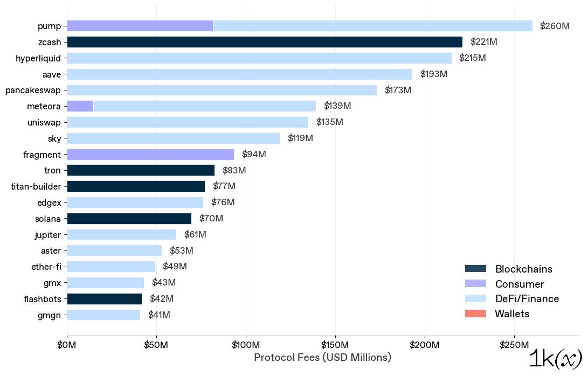Click the red Wallets legend swatch
588x376 pixels.
[475, 314]
